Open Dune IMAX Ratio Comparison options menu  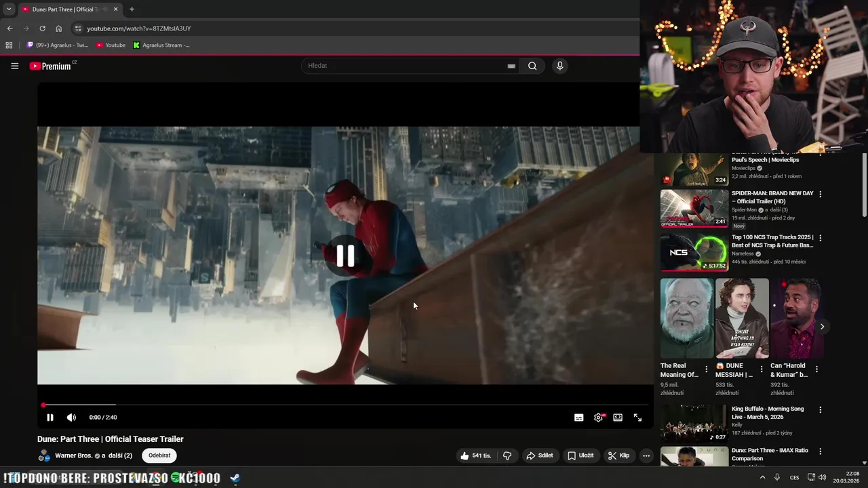click(821, 451)
